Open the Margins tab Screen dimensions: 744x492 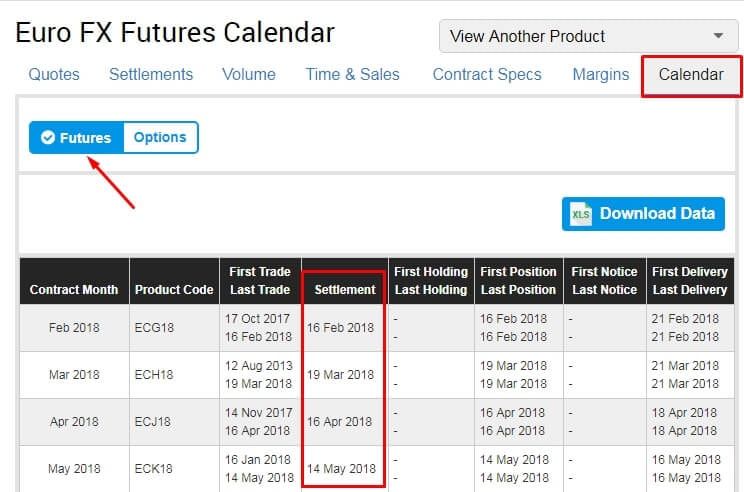point(601,74)
